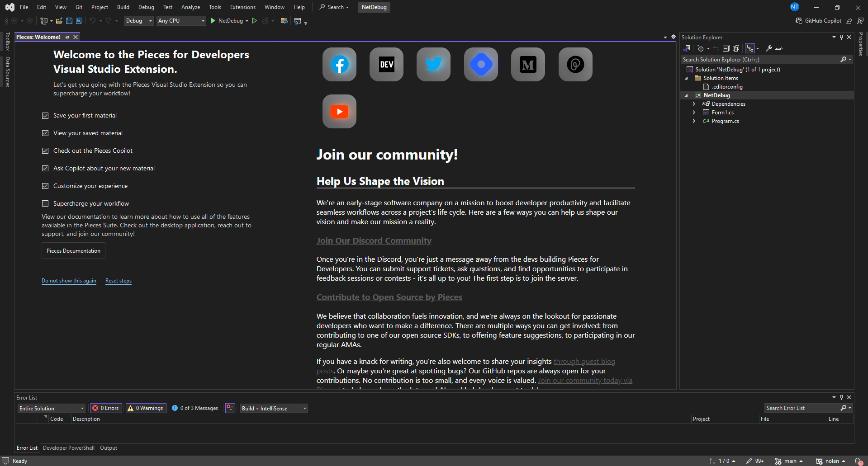Click the New Project toolbar icon
868x466 pixels.
44,21
